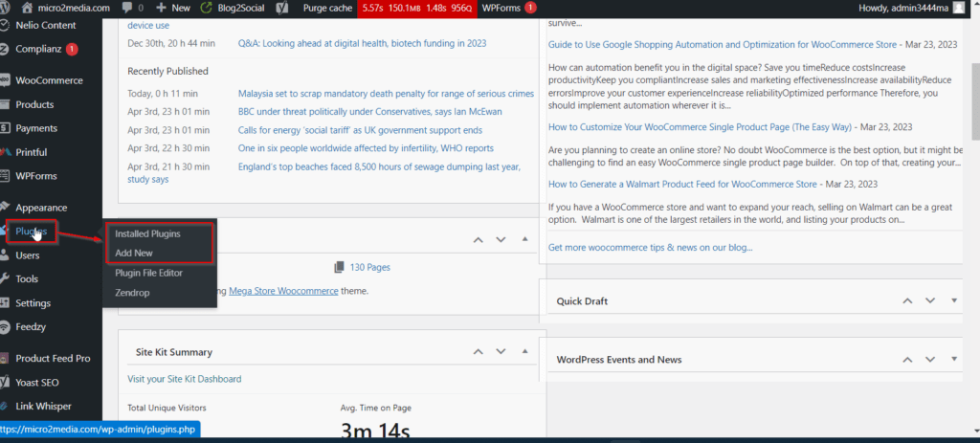Open Complianz sidebar item
Image resolution: width=980 pixels, height=443 pixels.
tap(38, 49)
